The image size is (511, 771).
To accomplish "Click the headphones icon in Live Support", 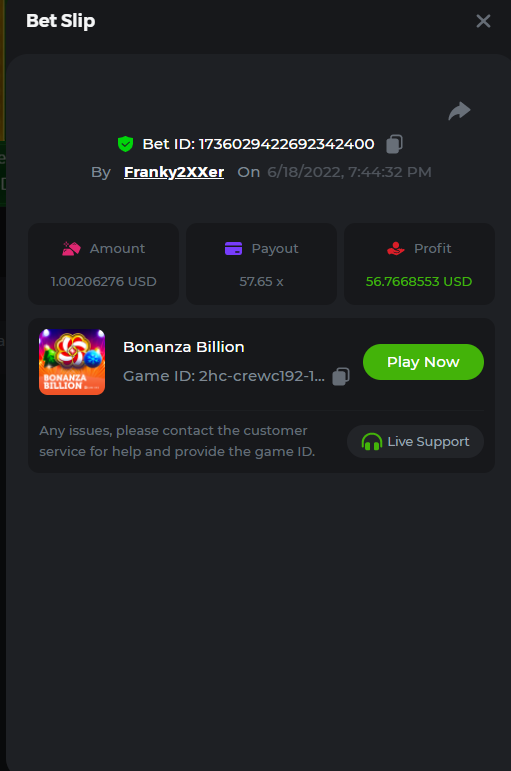I will 372,442.
